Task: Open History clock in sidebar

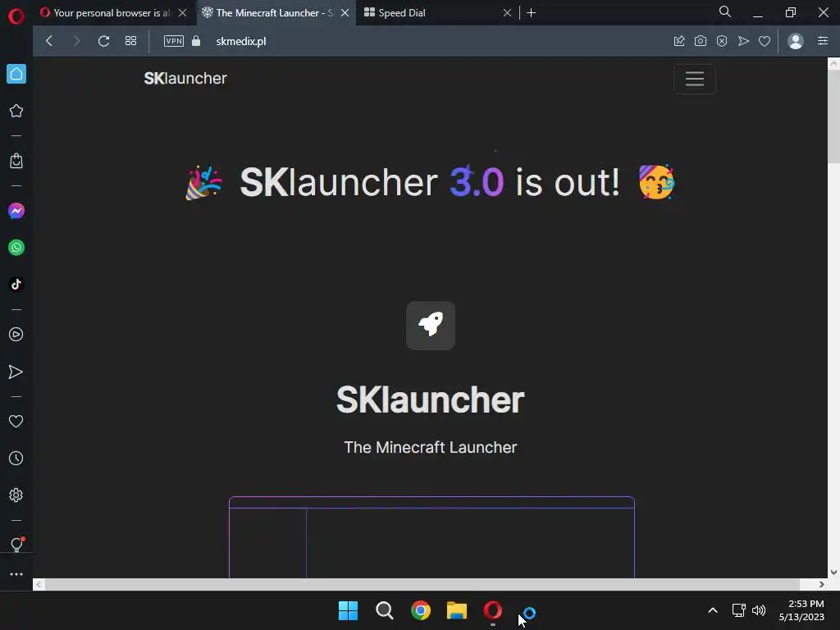Action: click(x=16, y=458)
